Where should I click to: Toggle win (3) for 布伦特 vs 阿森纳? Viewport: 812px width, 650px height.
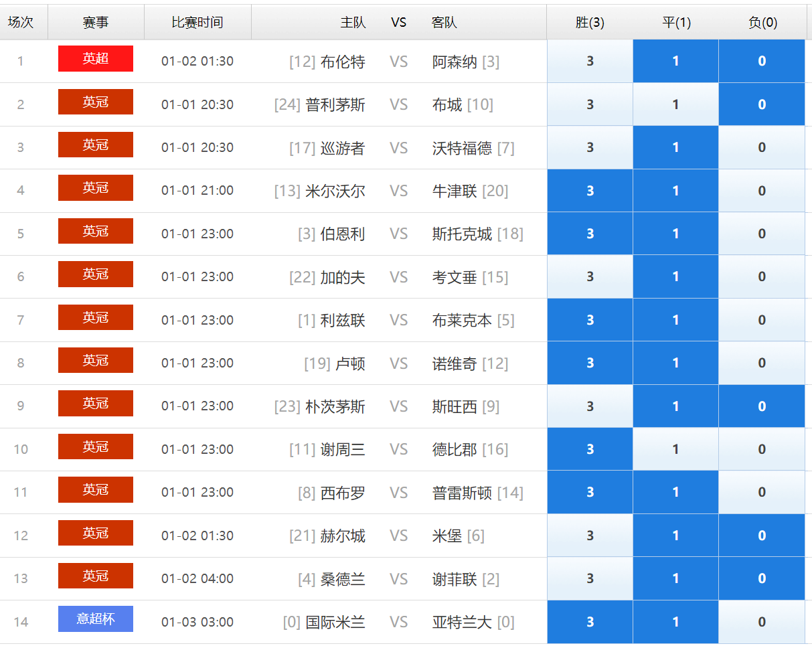click(590, 61)
